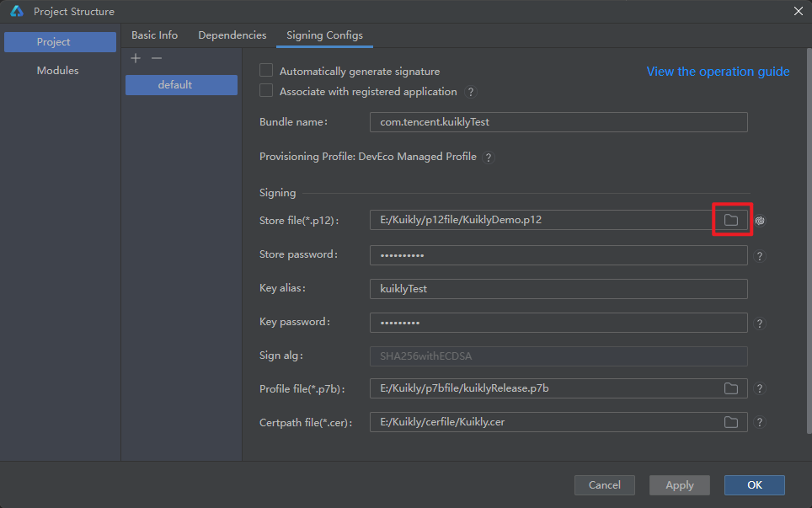
Task: Open help for Provisioning Profile
Action: (x=488, y=158)
